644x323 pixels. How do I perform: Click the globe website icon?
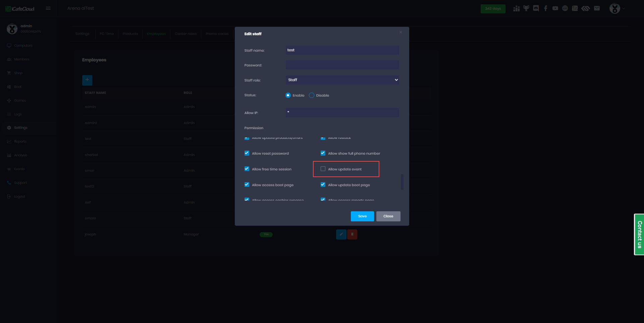565,8
